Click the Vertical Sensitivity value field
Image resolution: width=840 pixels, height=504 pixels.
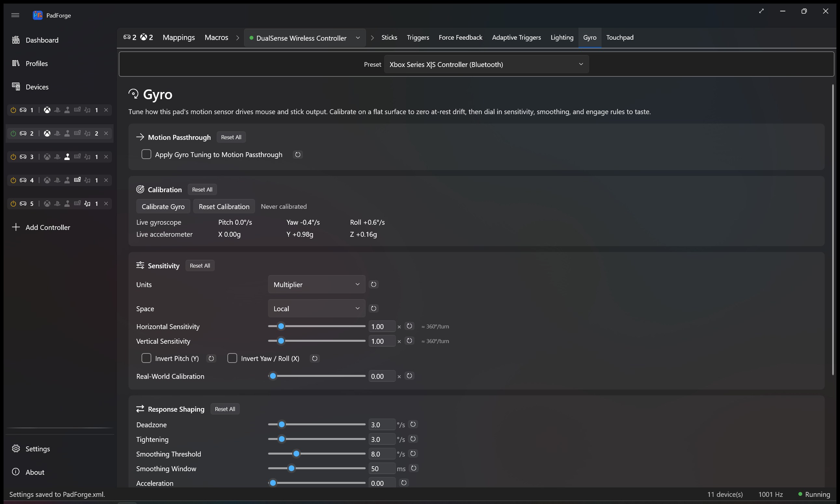point(382,341)
